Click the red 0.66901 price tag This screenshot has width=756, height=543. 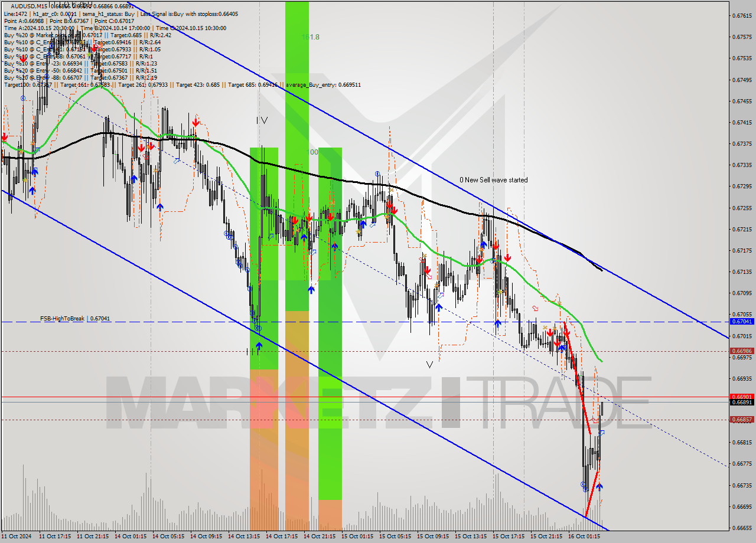pyautogui.click(x=742, y=397)
